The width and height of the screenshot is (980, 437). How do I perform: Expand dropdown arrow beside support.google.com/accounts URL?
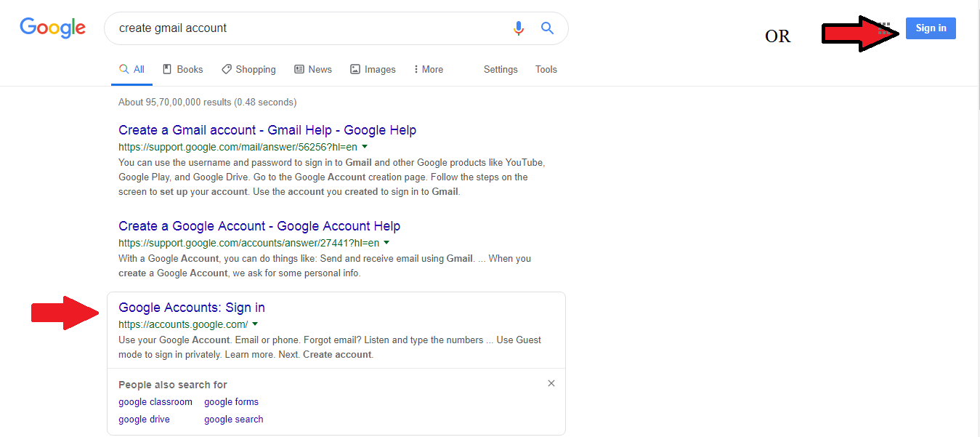(x=386, y=243)
